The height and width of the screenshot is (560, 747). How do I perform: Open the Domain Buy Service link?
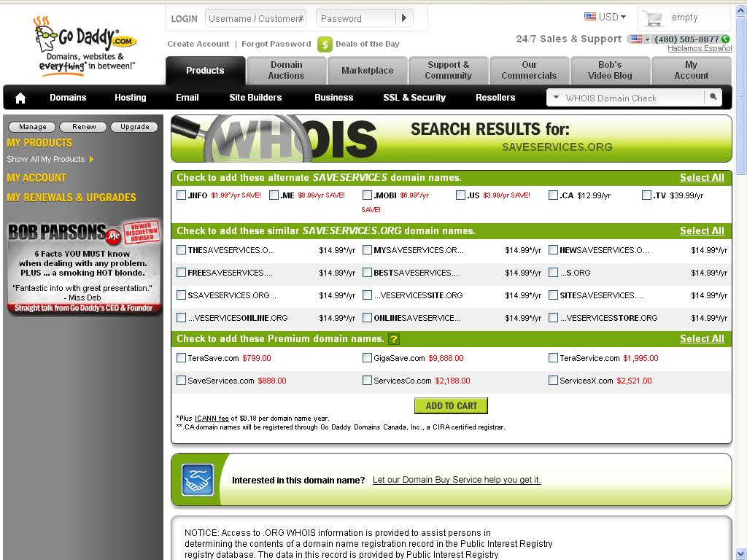point(457,480)
